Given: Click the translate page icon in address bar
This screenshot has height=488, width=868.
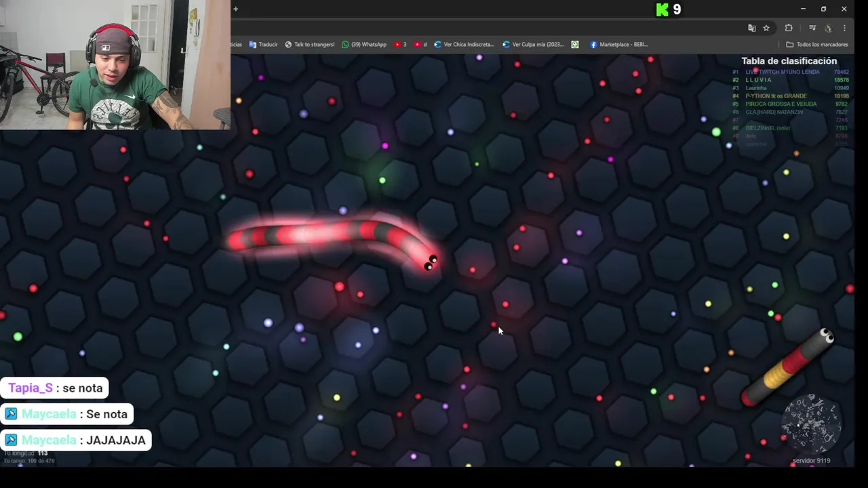Looking at the screenshot, I should [x=751, y=28].
